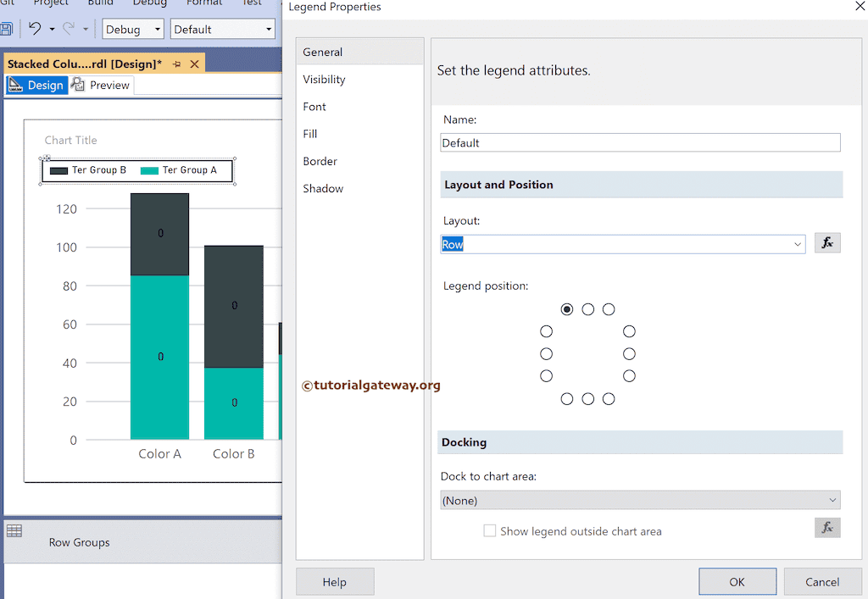Open the expression editor beside the Layout dropdown
Viewport: 868px width, 599px height.
827,243
